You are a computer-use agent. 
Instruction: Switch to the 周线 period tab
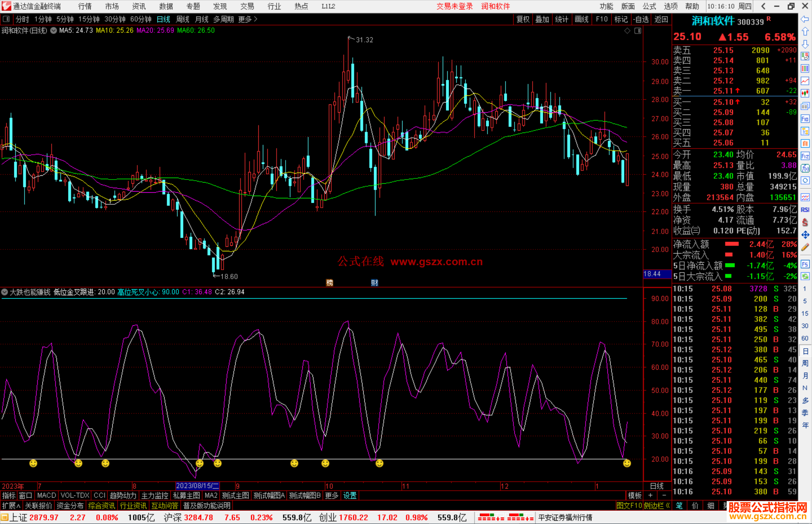click(183, 19)
